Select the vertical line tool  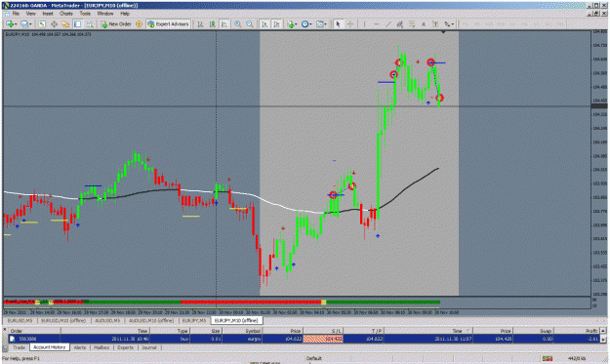pyautogui.click(x=364, y=24)
